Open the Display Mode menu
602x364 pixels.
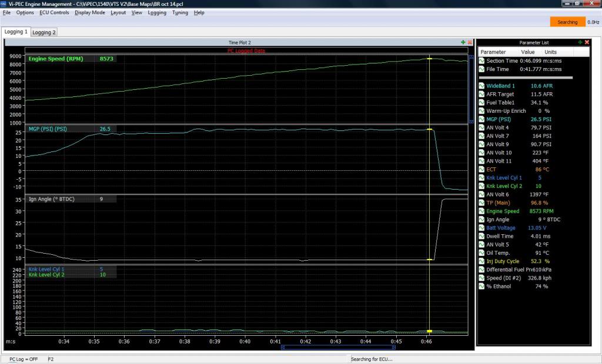pos(90,13)
